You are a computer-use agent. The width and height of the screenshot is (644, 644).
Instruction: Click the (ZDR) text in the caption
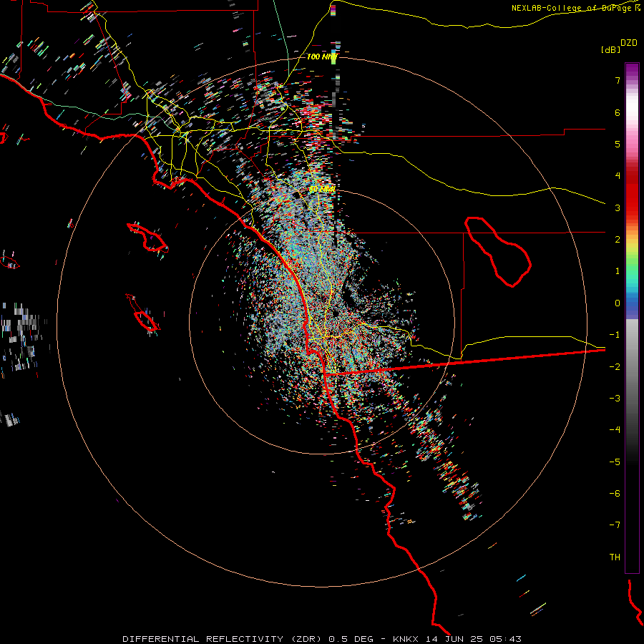[308, 639]
